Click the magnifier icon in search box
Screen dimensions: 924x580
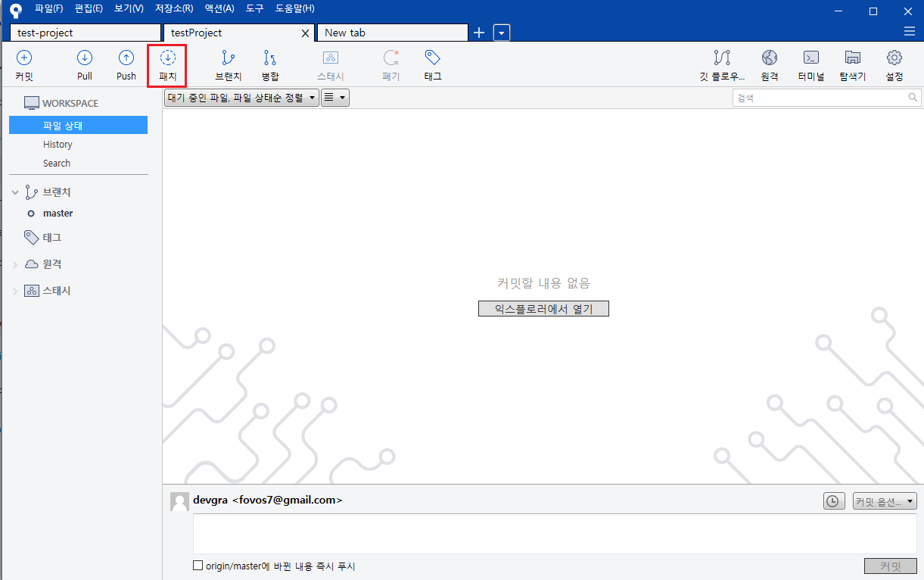(913, 98)
